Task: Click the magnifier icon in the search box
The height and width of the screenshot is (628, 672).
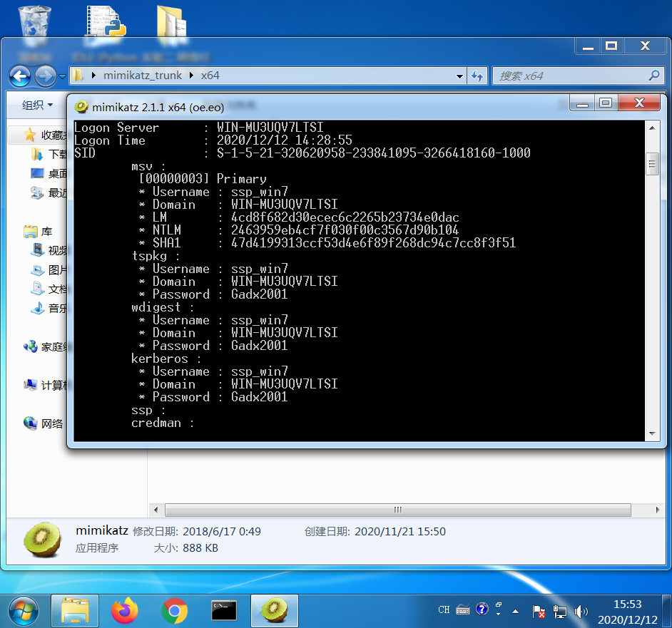Action: tap(654, 76)
